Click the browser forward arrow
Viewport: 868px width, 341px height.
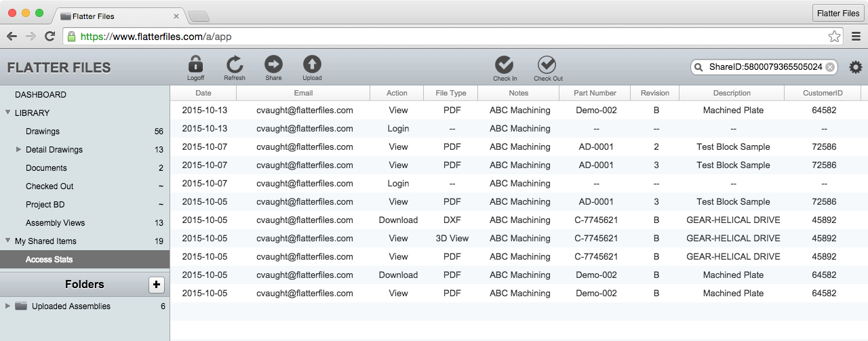(31, 37)
